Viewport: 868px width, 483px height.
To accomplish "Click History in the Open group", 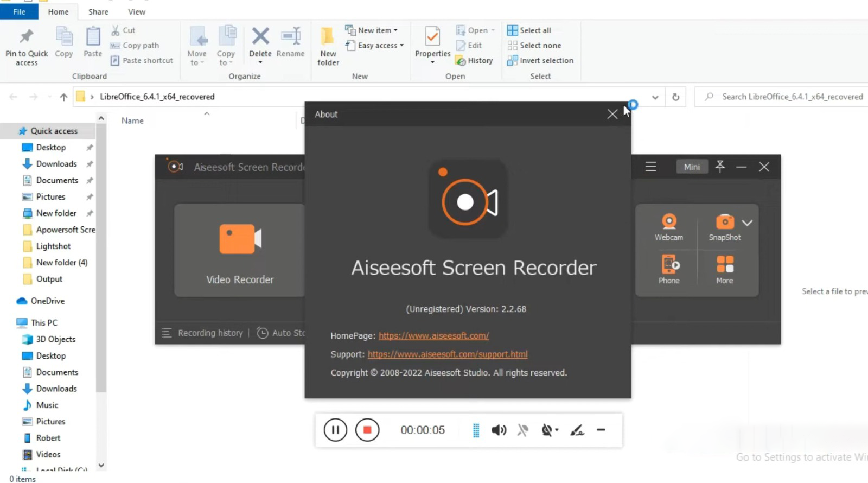I will [474, 61].
